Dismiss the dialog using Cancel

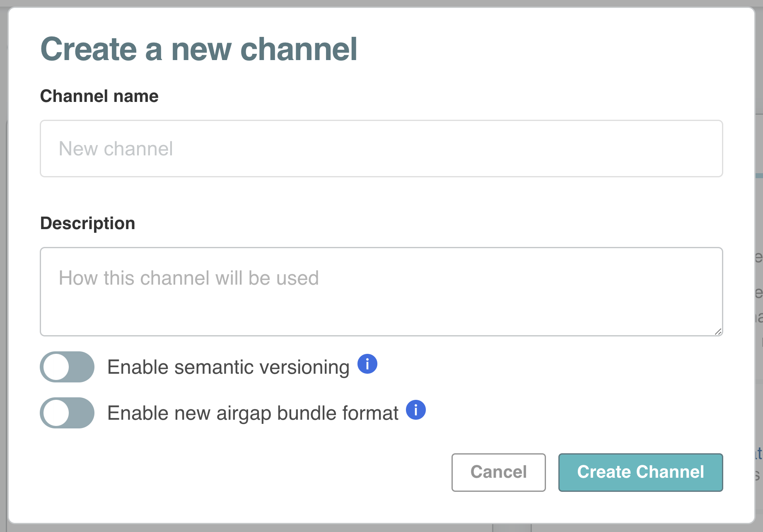pos(498,472)
